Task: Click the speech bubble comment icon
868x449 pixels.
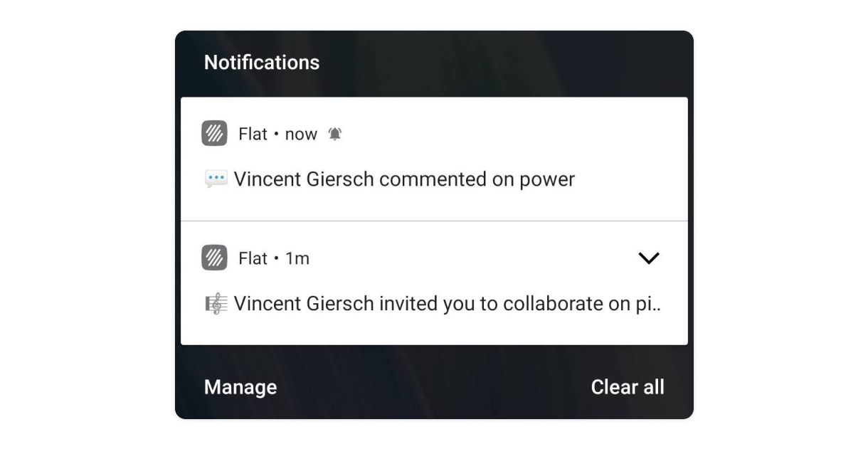Action: pos(216,179)
